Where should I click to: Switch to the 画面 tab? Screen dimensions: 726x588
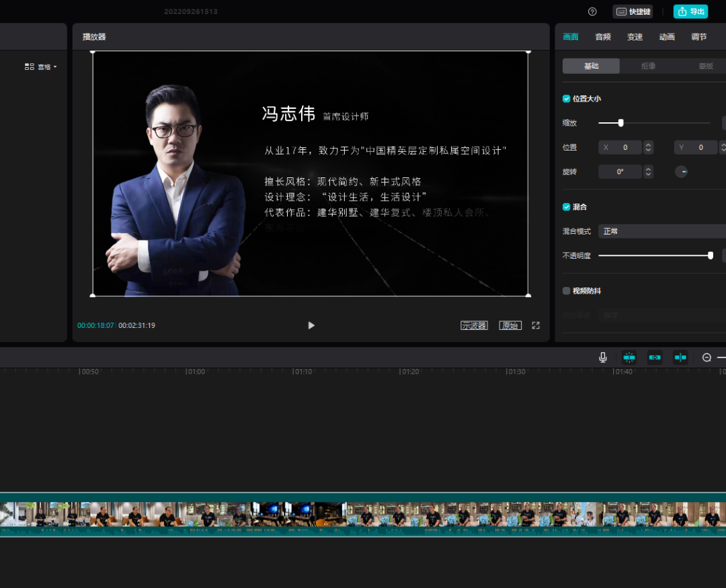571,37
